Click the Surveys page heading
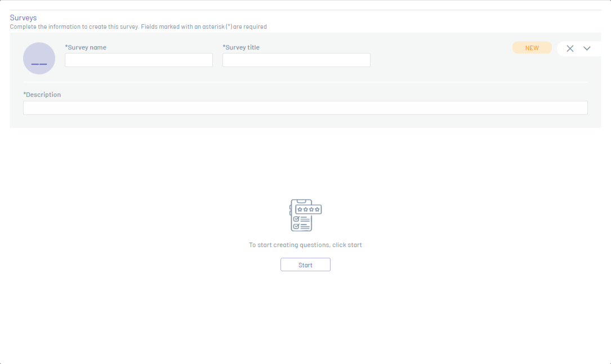 [23, 18]
